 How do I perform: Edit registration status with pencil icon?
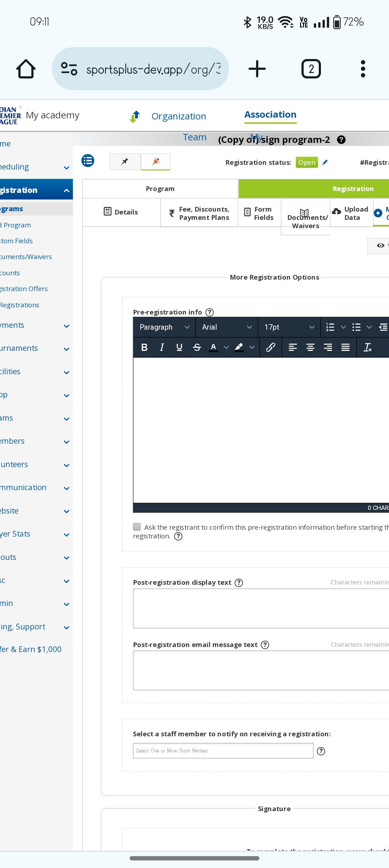point(325,162)
